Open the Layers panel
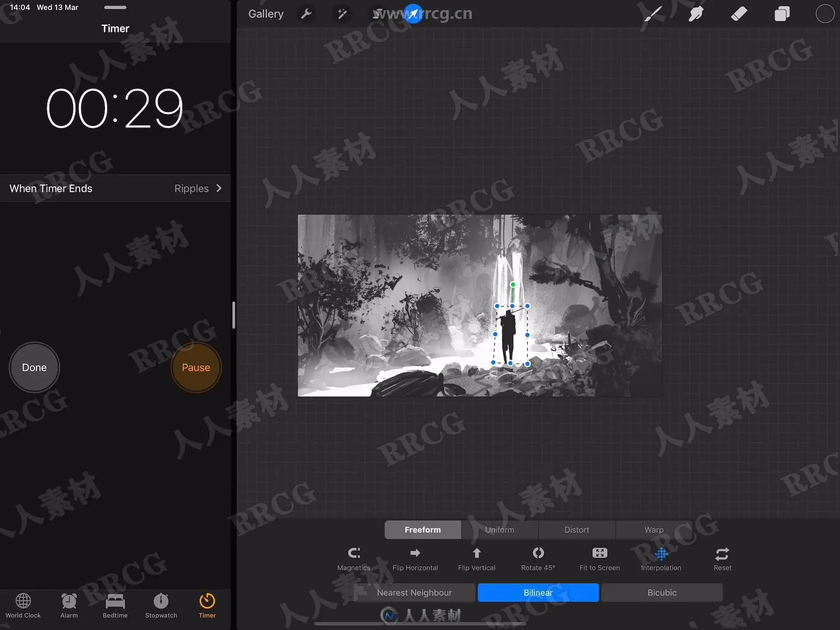Screen dimensions: 840x630 782,14
